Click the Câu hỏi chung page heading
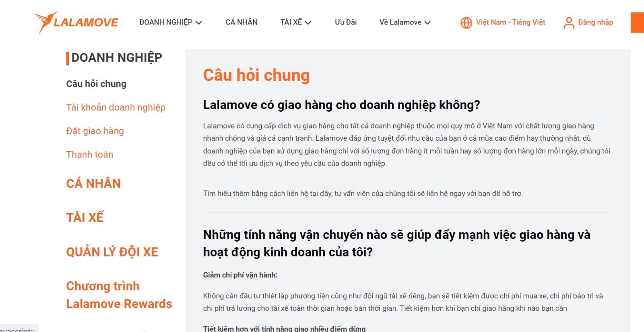This screenshot has height=332, width=644. tap(256, 75)
